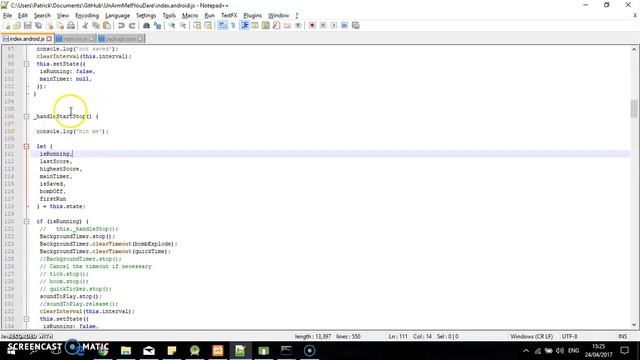Toggle the indent guide icon
Viewport: 640px width, 360px height.
click(x=244, y=26)
